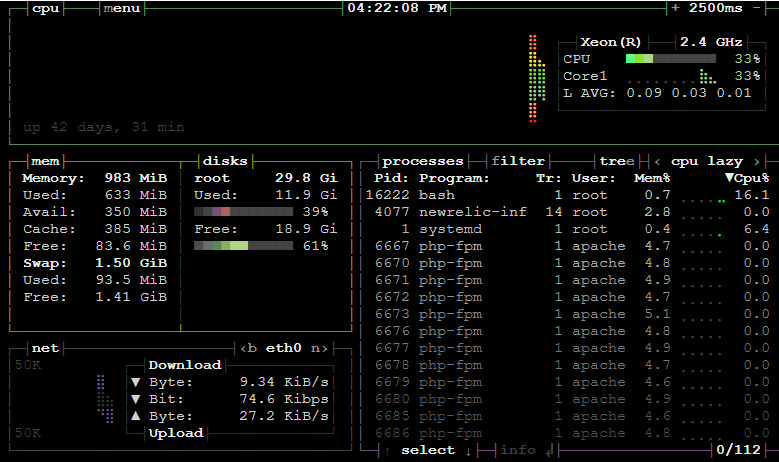Open the main menu

pyautogui.click(x=121, y=8)
